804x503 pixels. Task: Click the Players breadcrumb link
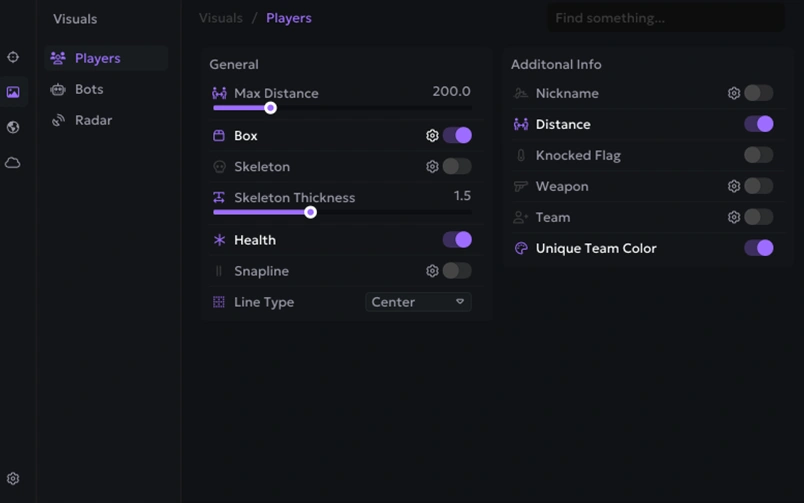pyautogui.click(x=289, y=18)
